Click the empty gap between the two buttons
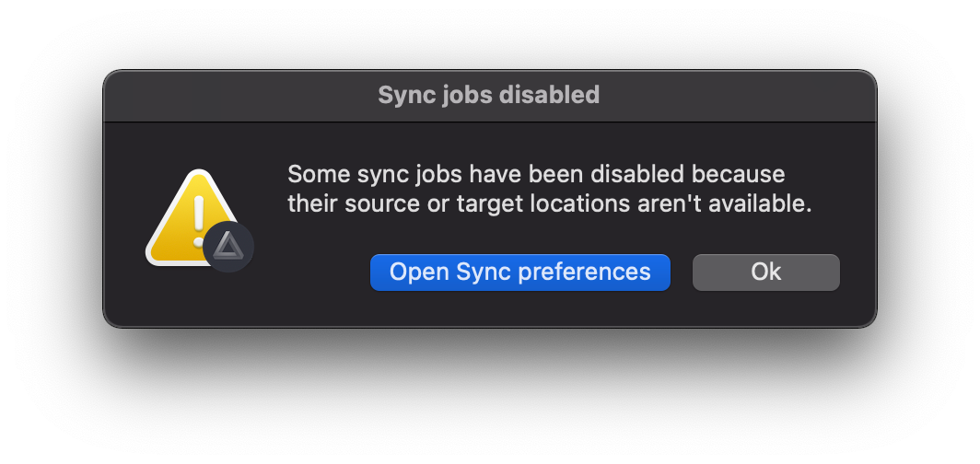The width and height of the screenshot is (980, 464). pos(682,273)
